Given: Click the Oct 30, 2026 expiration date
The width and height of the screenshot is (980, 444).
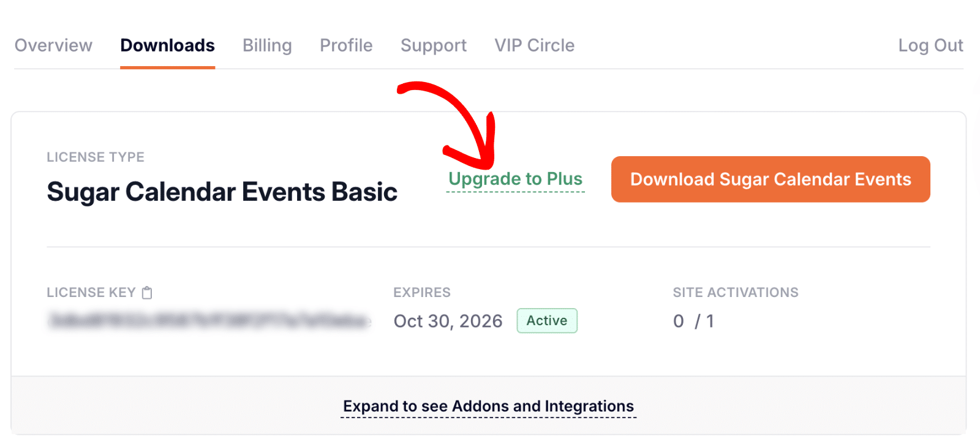Looking at the screenshot, I should pos(448,320).
